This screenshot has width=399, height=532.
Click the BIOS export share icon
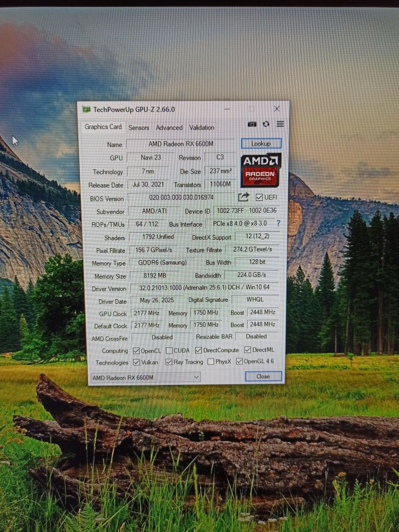[x=243, y=197]
